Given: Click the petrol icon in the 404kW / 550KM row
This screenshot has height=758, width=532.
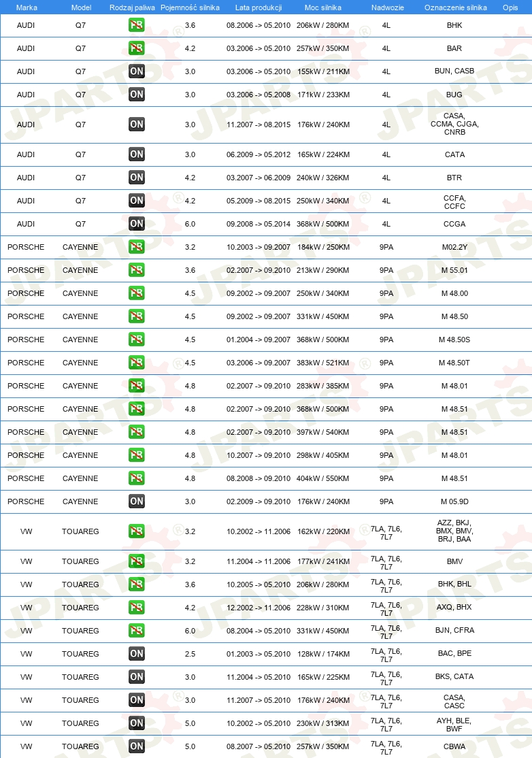Looking at the screenshot, I should click(137, 478).
